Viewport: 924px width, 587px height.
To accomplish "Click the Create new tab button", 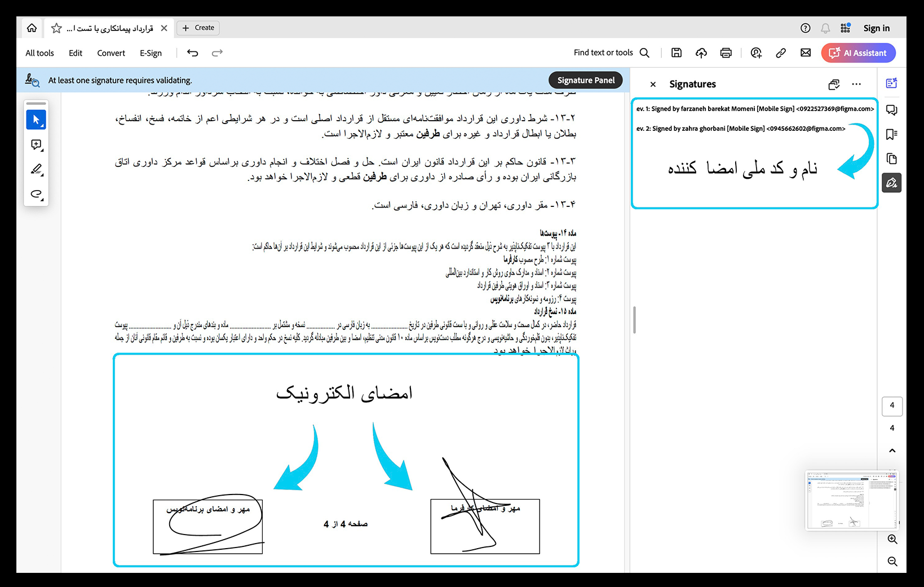I will tap(198, 28).
